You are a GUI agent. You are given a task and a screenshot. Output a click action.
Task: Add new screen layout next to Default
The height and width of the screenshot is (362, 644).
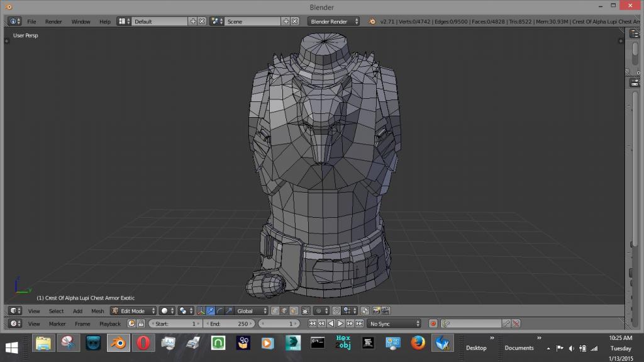(x=193, y=21)
